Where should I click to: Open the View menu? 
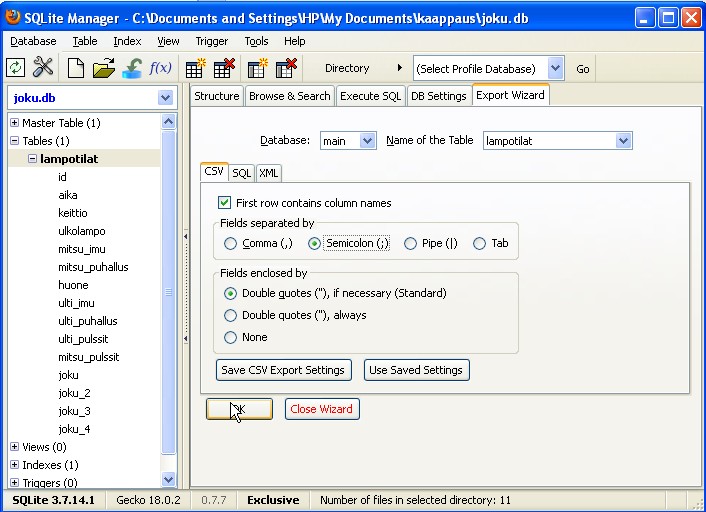tap(168, 41)
